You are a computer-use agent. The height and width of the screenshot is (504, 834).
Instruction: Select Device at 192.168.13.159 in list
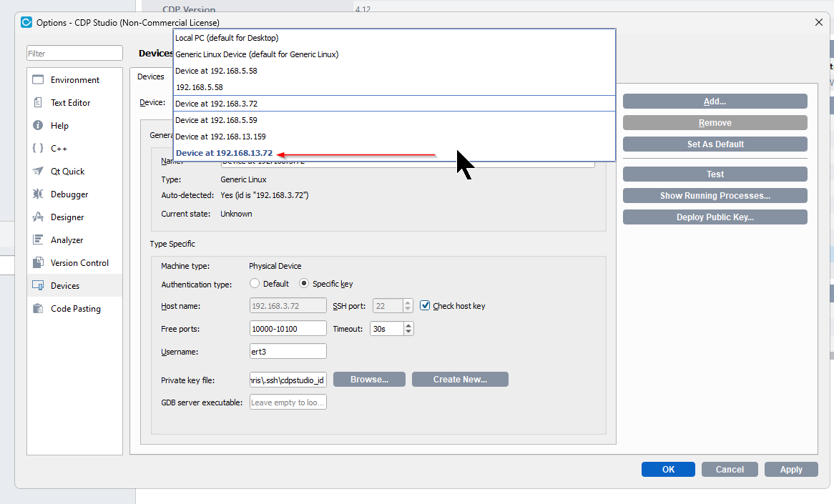(394, 137)
